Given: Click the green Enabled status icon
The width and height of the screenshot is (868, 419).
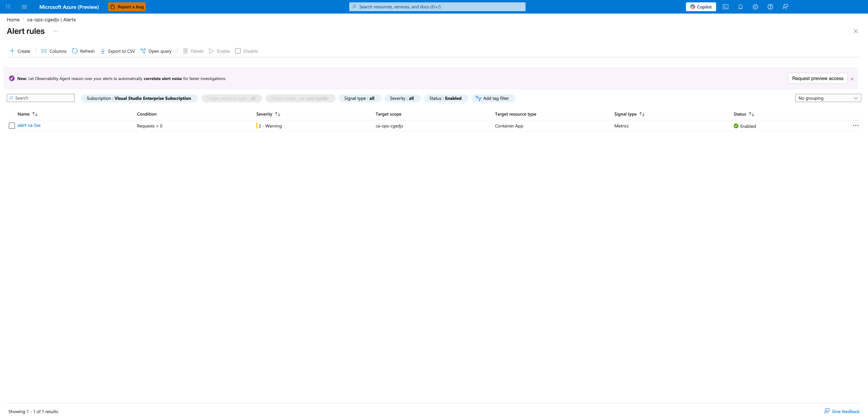Looking at the screenshot, I should tap(736, 126).
